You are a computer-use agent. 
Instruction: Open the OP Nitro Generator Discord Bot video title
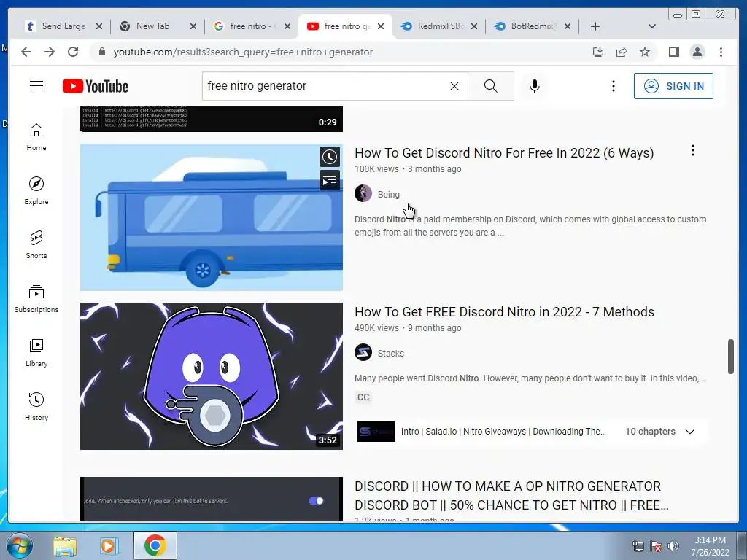(x=511, y=496)
